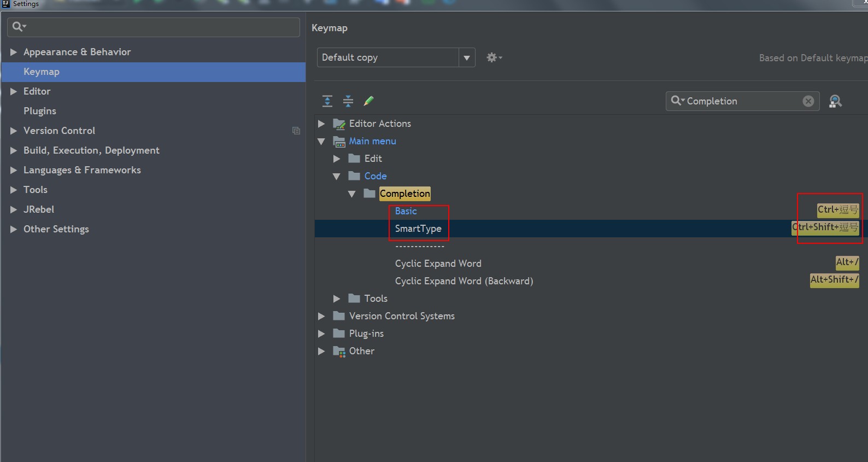Click the Collapse All icon in keymap toolbar
The height and width of the screenshot is (462, 868).
(348, 101)
